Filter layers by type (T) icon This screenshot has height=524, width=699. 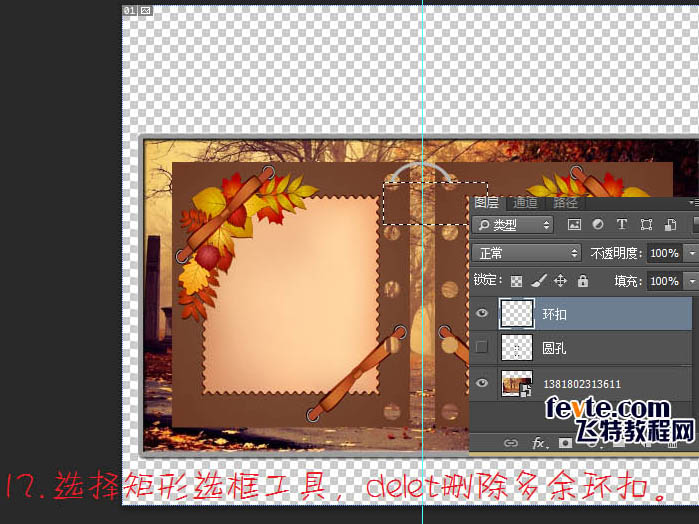621,224
